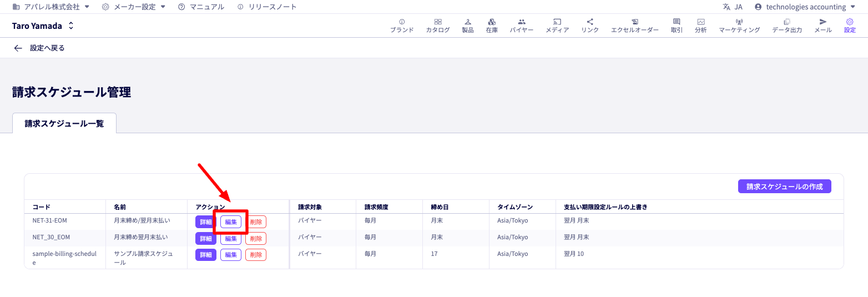868x297 pixels.
Task: Click the NET_30_EOM code cell
Action: point(52,237)
